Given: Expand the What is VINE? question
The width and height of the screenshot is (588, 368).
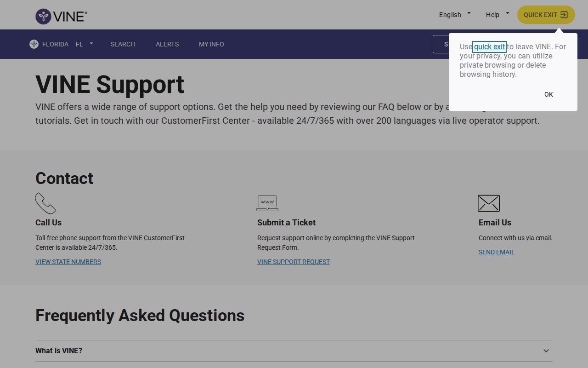Looking at the screenshot, I should [294, 351].
